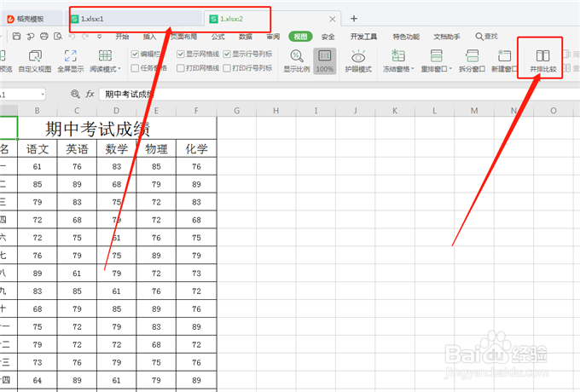The image size is (580, 392).
Task: Select the 化学 header cell
Action: point(196,148)
